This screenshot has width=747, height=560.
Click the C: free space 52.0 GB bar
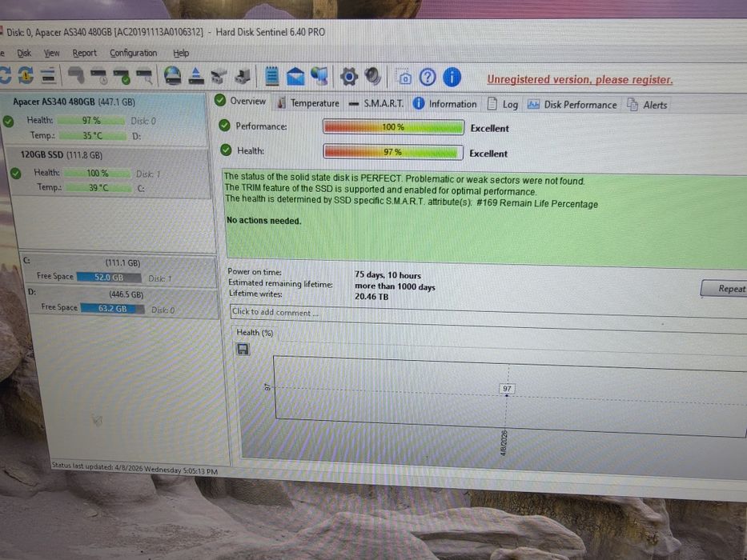pyautogui.click(x=109, y=277)
